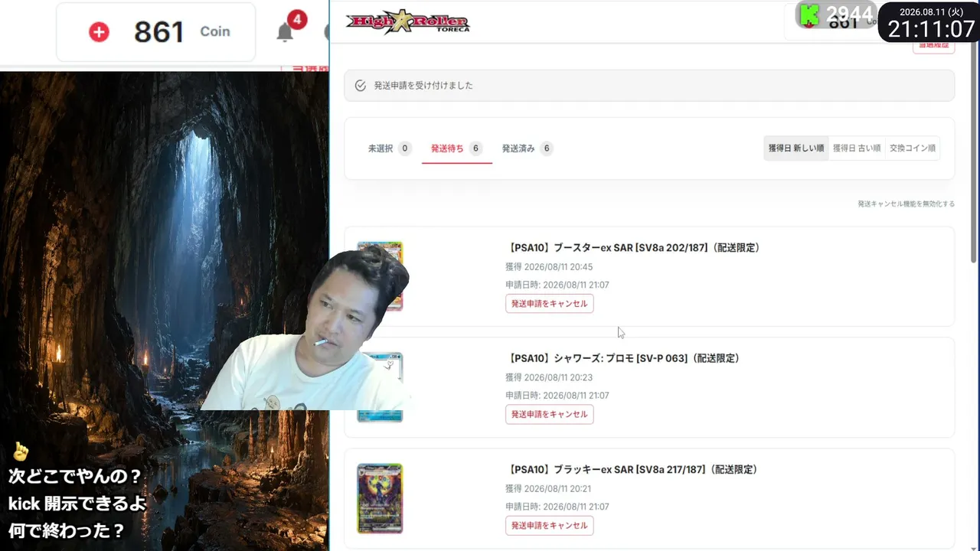This screenshot has height=551, width=980.
Task: Open the notifications bell icon
Action: (x=285, y=32)
